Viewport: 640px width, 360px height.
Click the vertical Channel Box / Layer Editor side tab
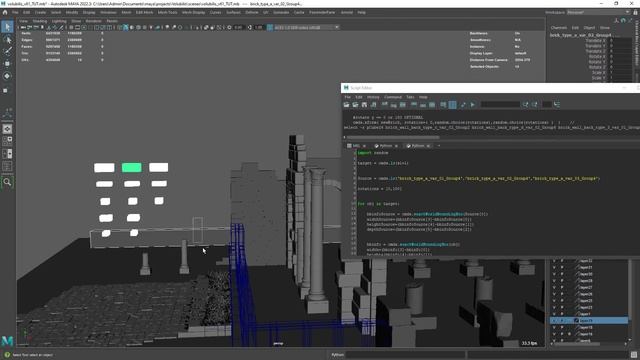[637, 44]
